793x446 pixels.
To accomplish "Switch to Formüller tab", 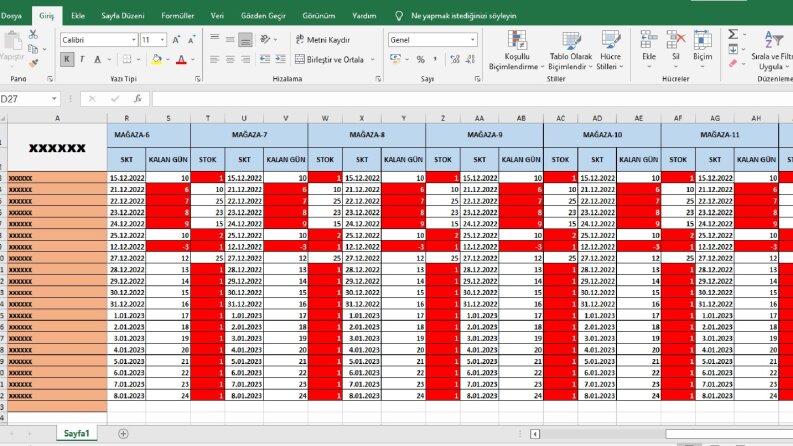I will click(178, 16).
